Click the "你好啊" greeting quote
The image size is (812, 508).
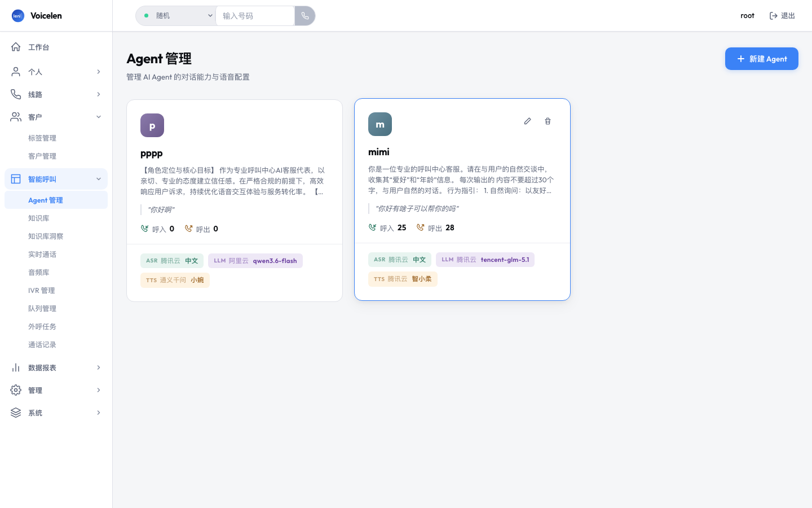[161, 209]
